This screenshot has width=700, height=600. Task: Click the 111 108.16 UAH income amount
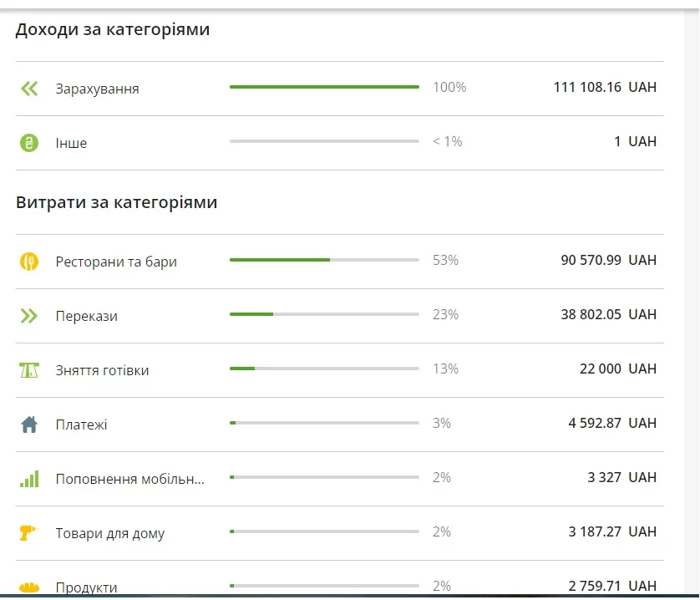click(604, 87)
